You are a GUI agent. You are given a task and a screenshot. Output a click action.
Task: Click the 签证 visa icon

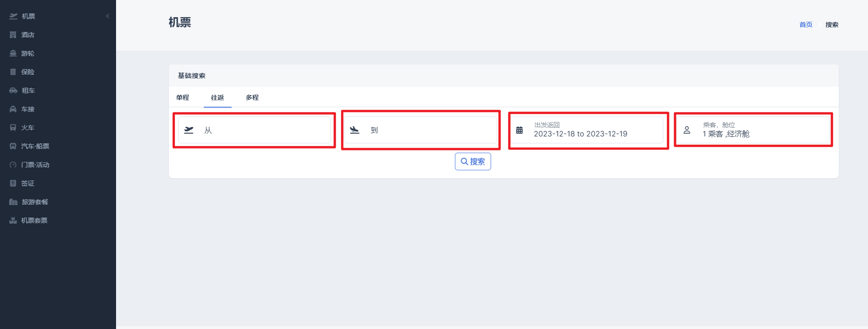pos(13,183)
